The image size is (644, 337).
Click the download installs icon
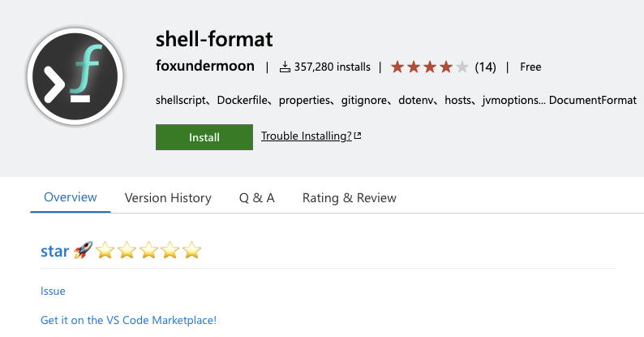pyautogui.click(x=285, y=67)
